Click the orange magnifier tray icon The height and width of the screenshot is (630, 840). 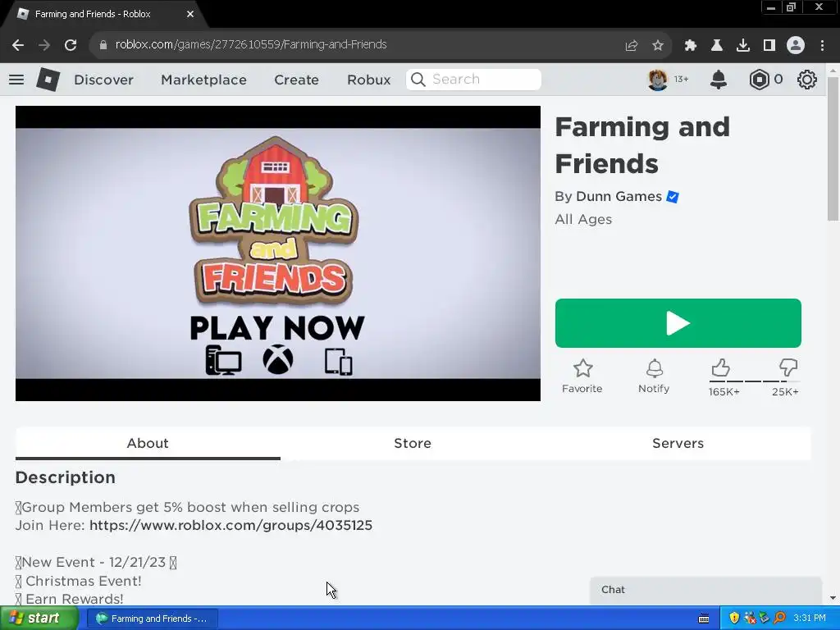click(779, 619)
